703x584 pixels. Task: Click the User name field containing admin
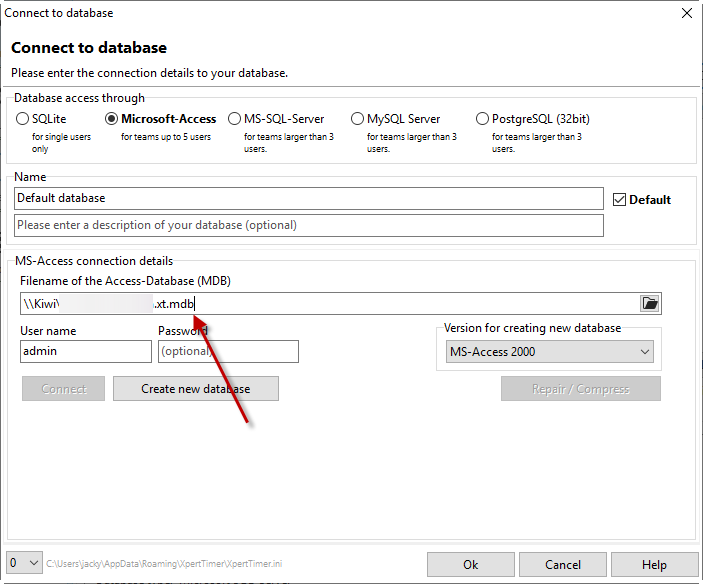pos(85,352)
